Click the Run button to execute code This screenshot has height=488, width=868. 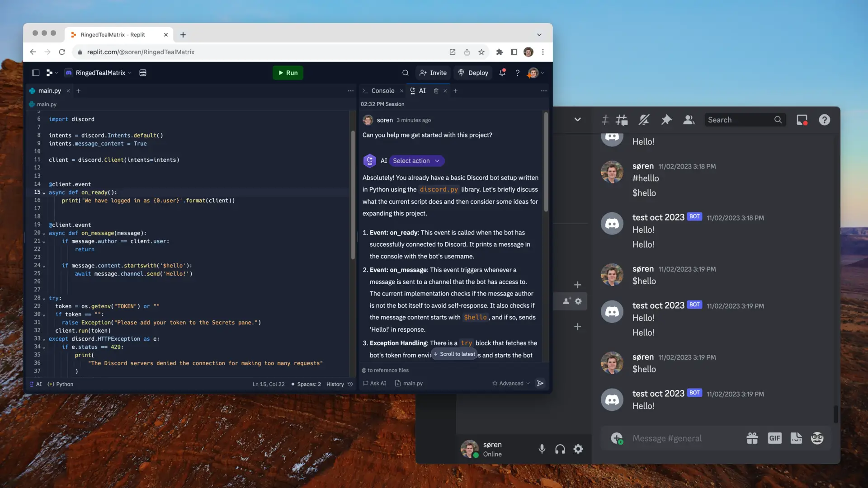(288, 73)
